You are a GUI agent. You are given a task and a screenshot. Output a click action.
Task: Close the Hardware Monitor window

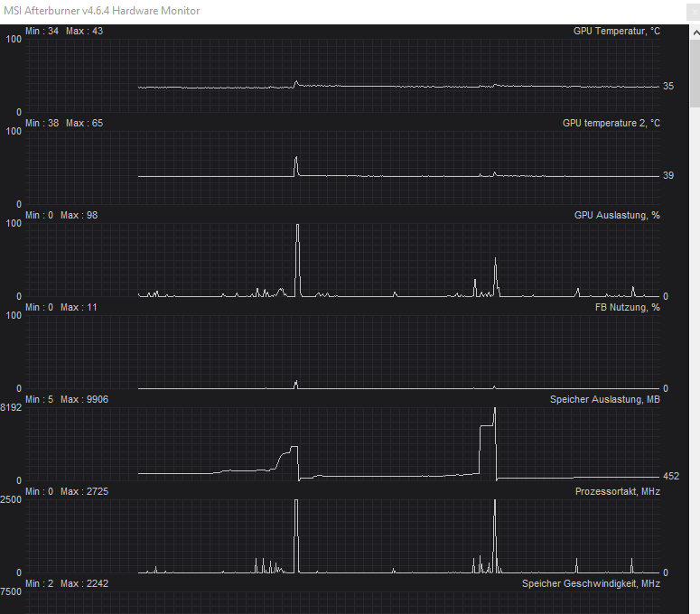[x=694, y=12]
